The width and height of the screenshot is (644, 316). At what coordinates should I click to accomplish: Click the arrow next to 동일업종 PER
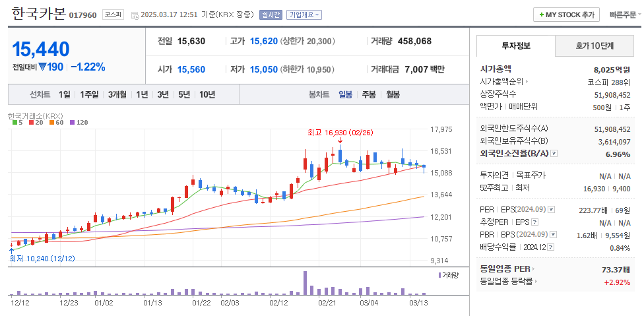(534, 269)
